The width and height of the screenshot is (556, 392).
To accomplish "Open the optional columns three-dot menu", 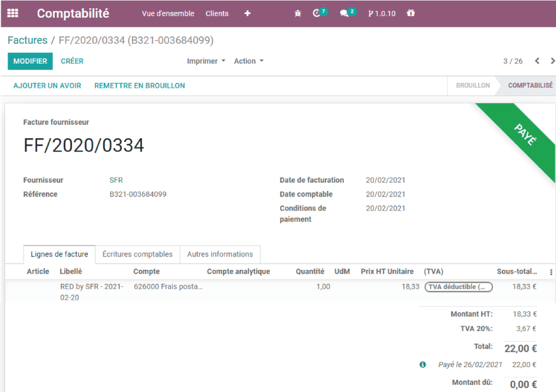I will 550,271.
